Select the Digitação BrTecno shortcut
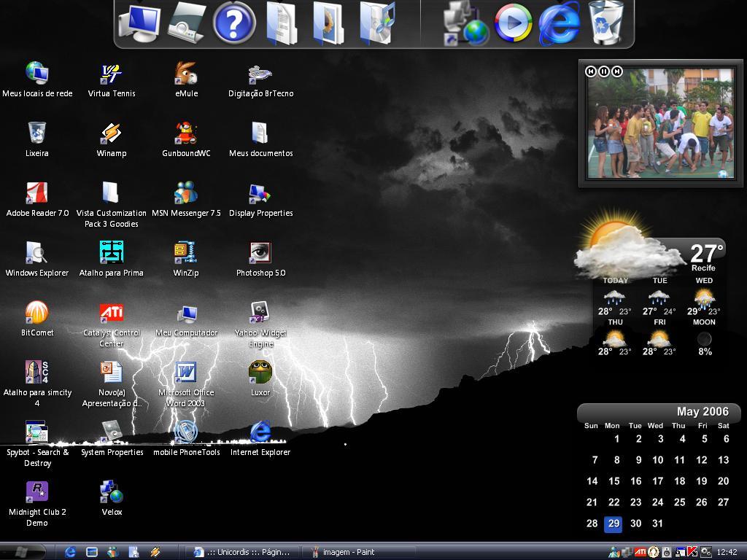 click(x=260, y=80)
